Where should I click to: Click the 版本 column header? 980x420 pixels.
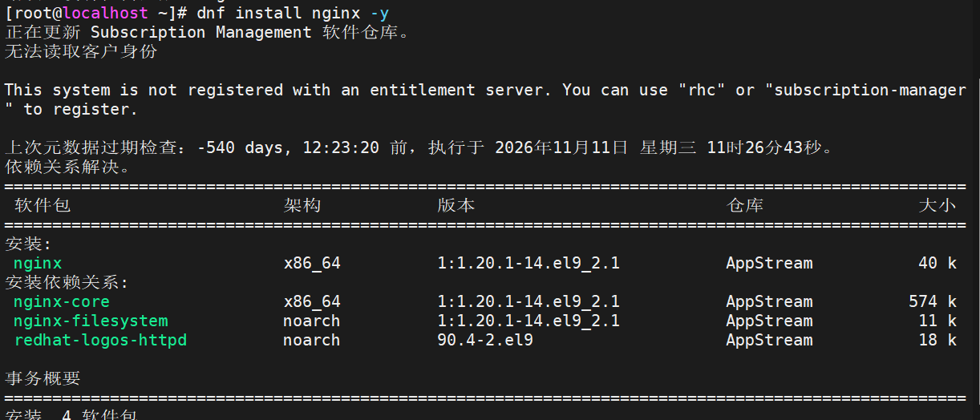456,205
